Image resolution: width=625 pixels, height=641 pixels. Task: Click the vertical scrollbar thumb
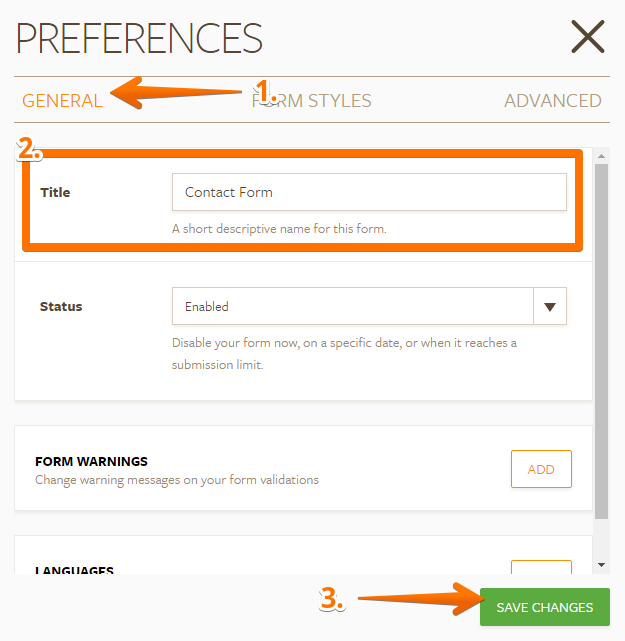pos(601,340)
